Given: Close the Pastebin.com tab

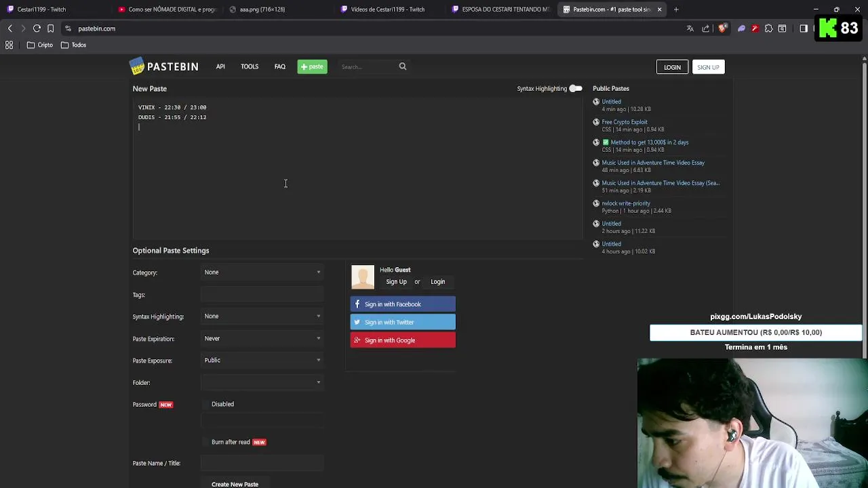Looking at the screenshot, I should tap(659, 9).
